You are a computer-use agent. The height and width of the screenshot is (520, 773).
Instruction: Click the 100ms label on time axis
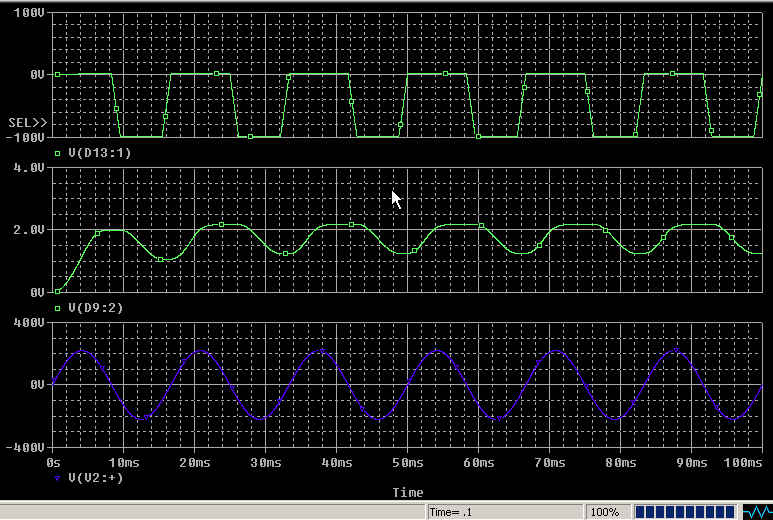741,464
